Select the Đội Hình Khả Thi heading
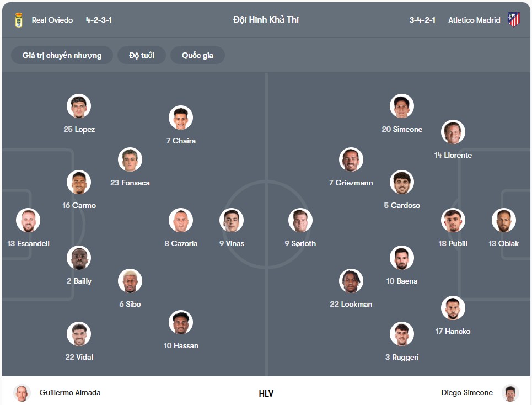The image size is (532, 405). tap(266, 20)
